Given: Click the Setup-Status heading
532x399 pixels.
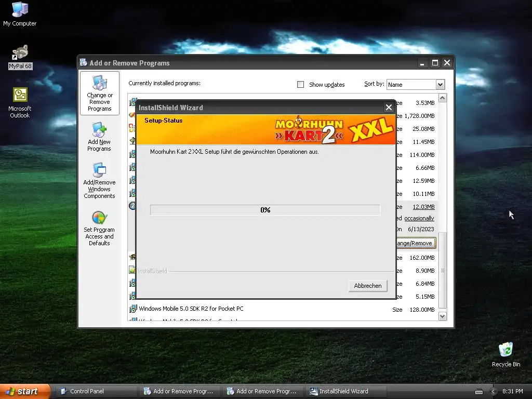Looking at the screenshot, I should [164, 121].
